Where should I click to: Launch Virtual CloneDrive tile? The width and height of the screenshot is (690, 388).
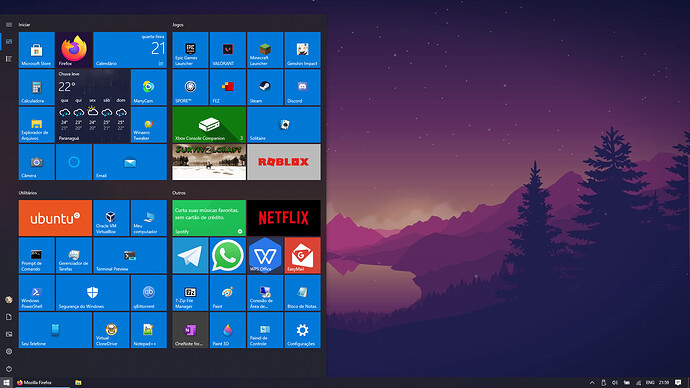click(111, 330)
